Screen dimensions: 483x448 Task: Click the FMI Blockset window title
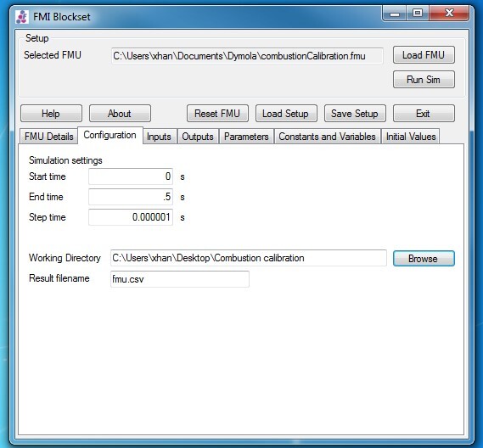point(62,17)
